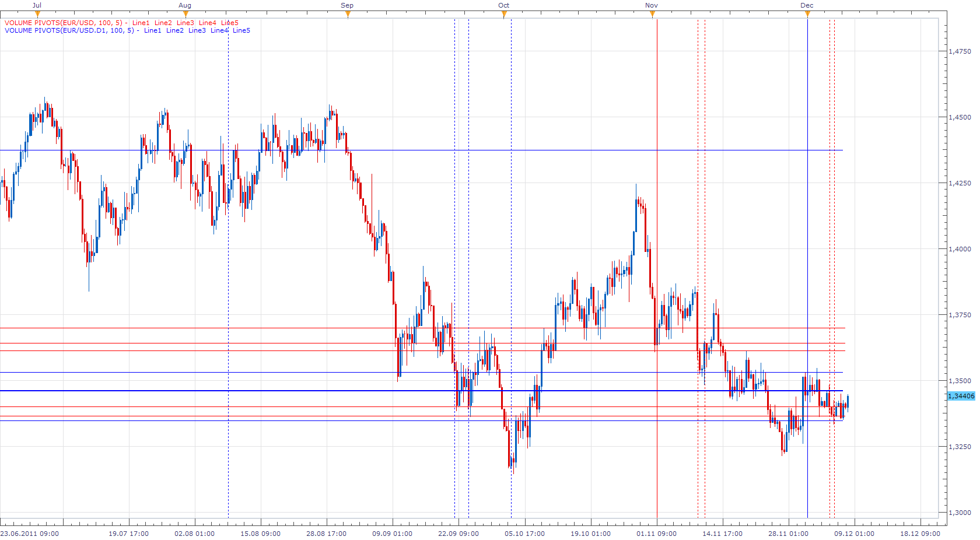Click the 1,4750 price axis label
The height and width of the screenshot is (540, 980).
click(960, 51)
